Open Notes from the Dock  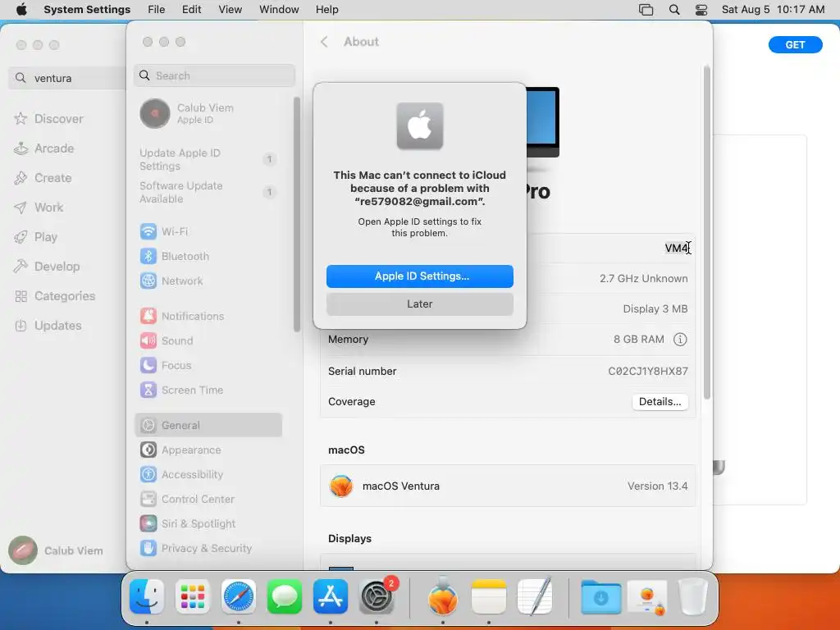coord(489,596)
